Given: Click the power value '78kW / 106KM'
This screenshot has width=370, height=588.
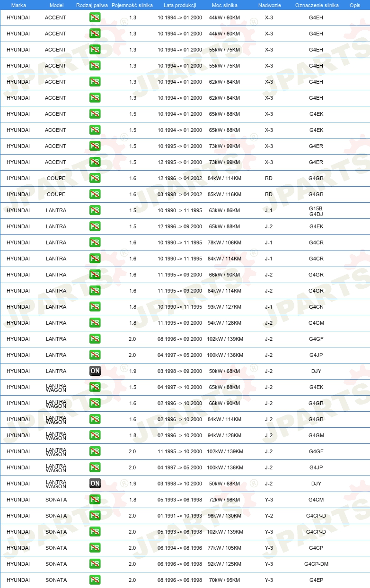Looking at the screenshot, I should coord(225,242).
